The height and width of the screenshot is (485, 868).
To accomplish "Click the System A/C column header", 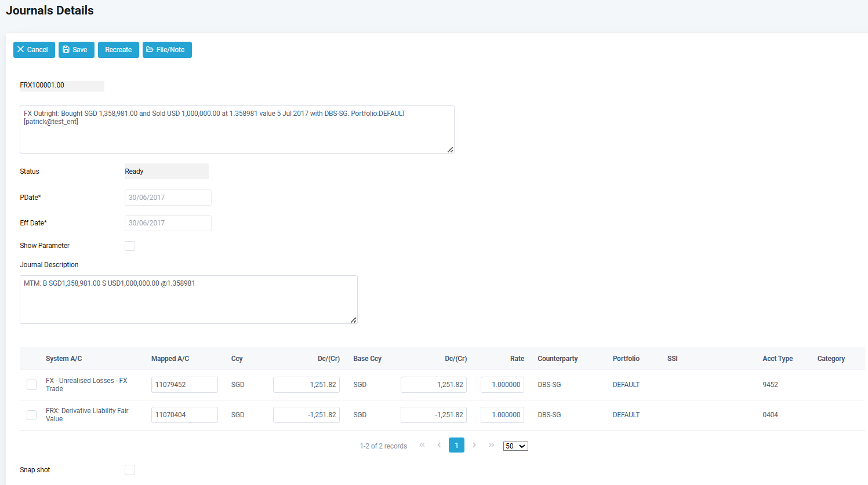I will (64, 359).
